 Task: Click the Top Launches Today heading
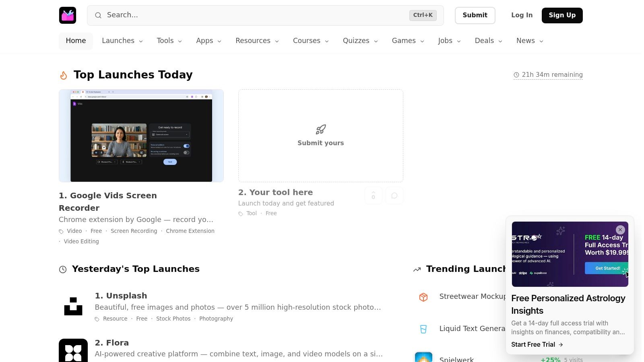(x=133, y=75)
